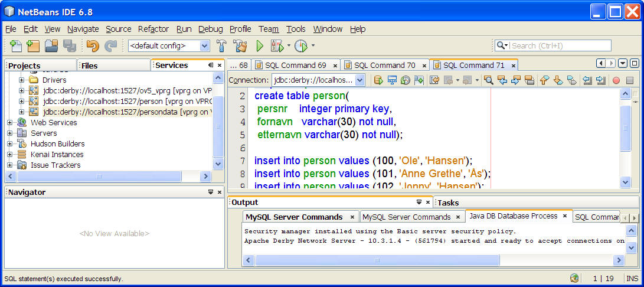This screenshot has width=644, height=287.
Task: Switch to the Files tab
Action: (114, 66)
